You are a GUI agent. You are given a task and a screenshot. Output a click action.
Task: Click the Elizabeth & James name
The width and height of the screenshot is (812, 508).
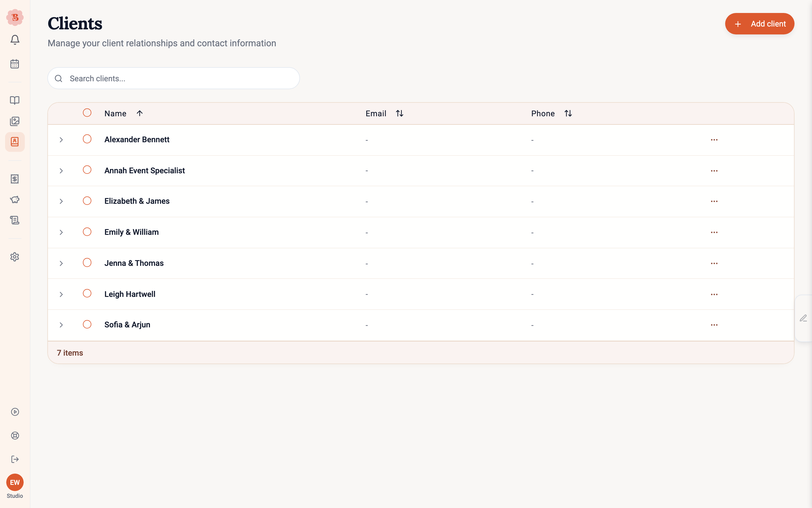(137, 201)
